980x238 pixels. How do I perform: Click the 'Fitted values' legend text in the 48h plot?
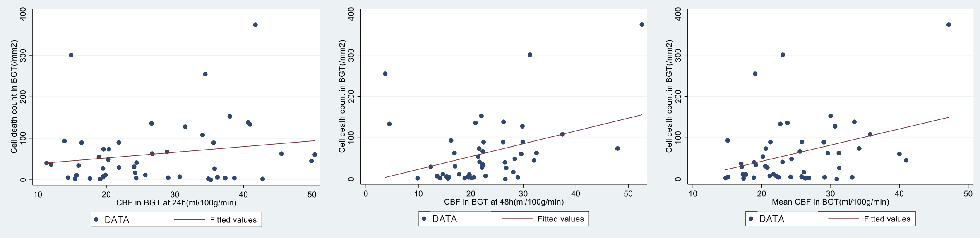(560, 219)
